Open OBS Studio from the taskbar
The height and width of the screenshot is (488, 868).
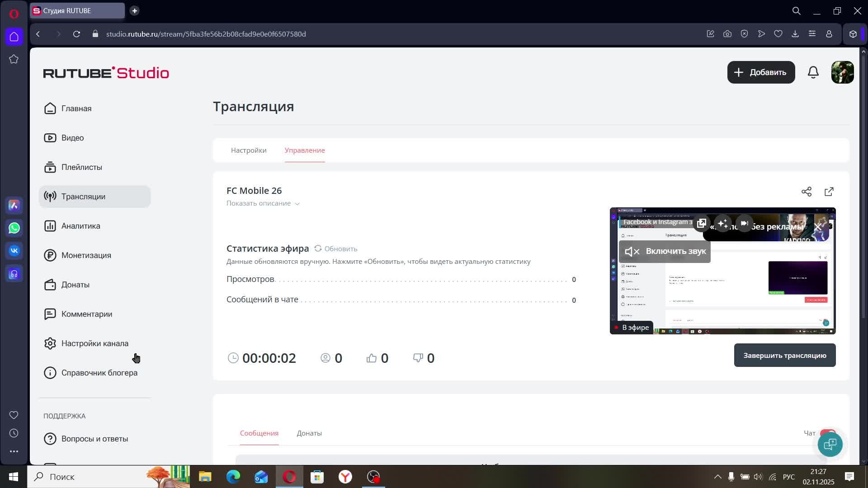(373, 477)
